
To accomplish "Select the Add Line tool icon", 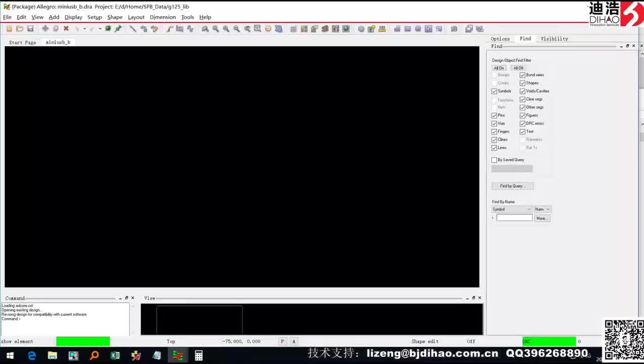I will [x=132, y=29].
